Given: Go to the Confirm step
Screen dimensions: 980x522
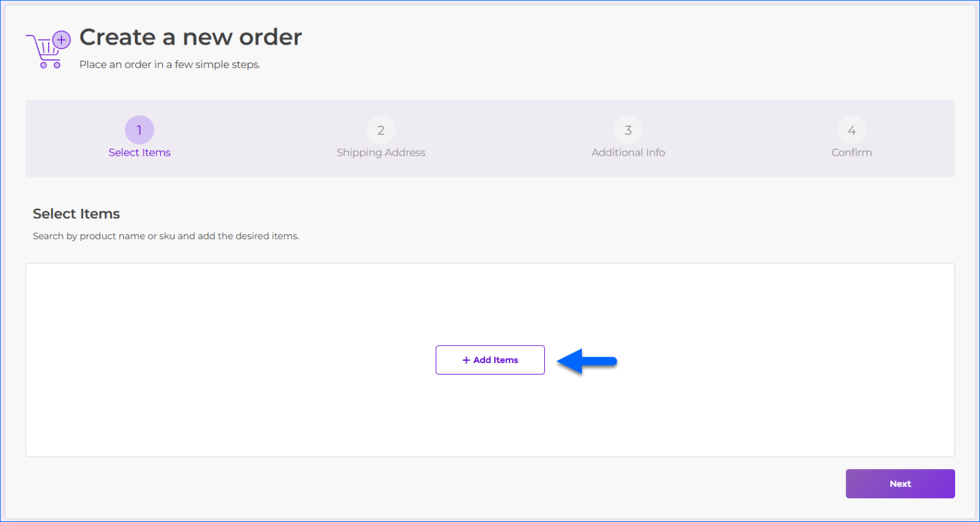Looking at the screenshot, I should click(852, 153).
